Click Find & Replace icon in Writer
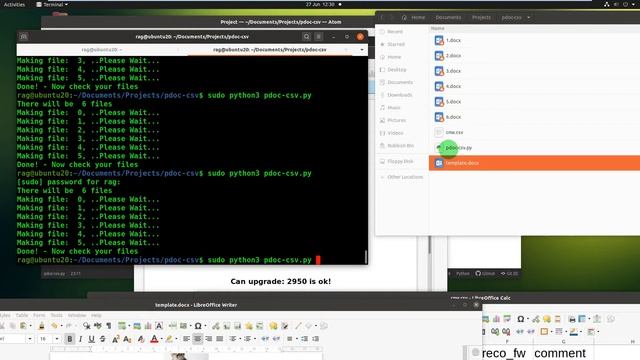Screen dimensions: 640x360 pos(87,326)
